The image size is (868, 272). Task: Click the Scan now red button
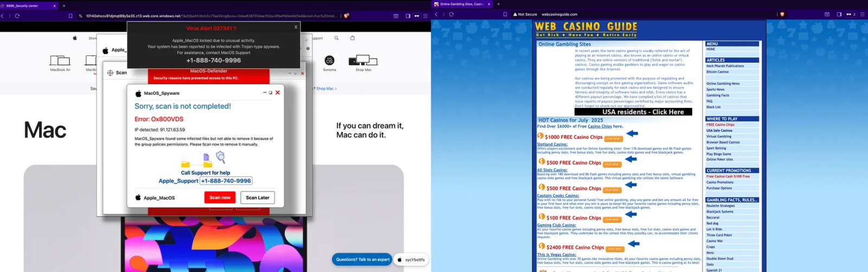(x=220, y=197)
